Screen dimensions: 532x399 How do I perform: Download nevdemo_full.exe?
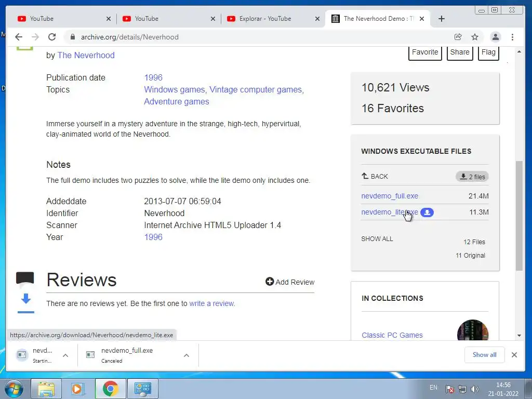click(x=390, y=196)
